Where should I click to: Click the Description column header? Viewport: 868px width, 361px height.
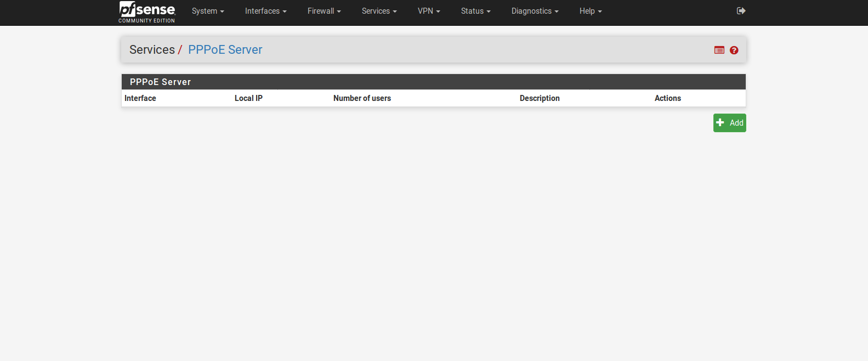pos(540,98)
